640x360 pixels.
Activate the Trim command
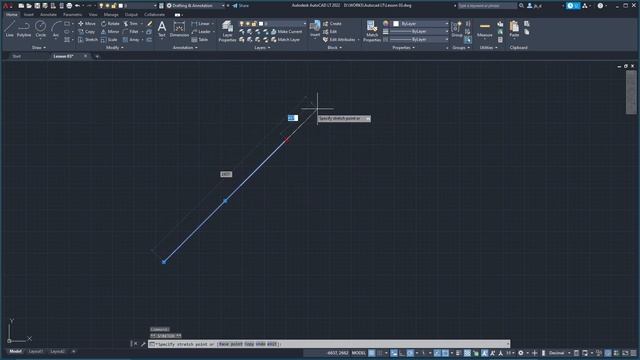tap(131, 24)
